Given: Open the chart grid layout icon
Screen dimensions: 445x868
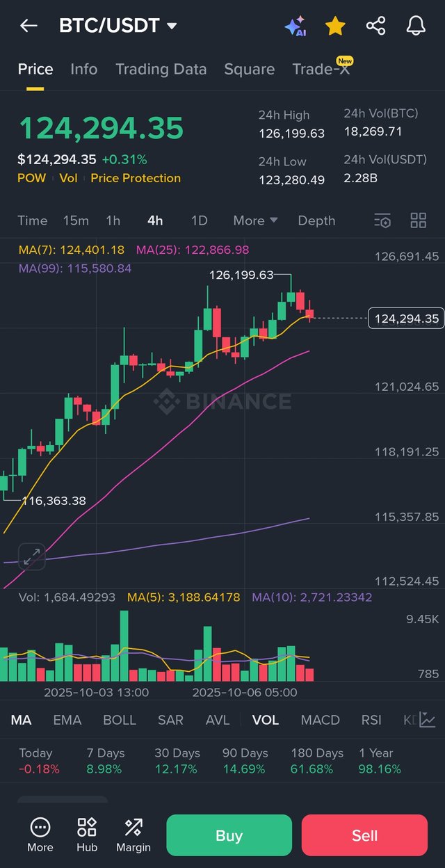Looking at the screenshot, I should click(x=419, y=220).
